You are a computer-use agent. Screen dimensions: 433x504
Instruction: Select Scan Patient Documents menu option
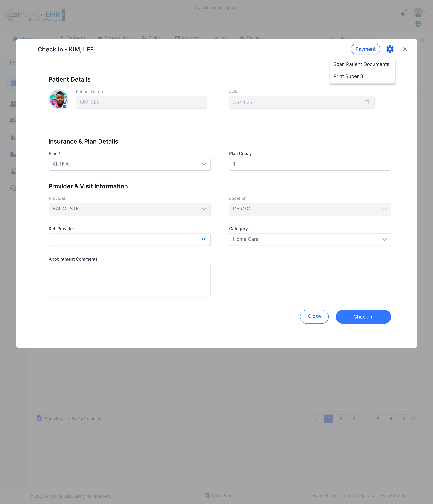pos(361,64)
